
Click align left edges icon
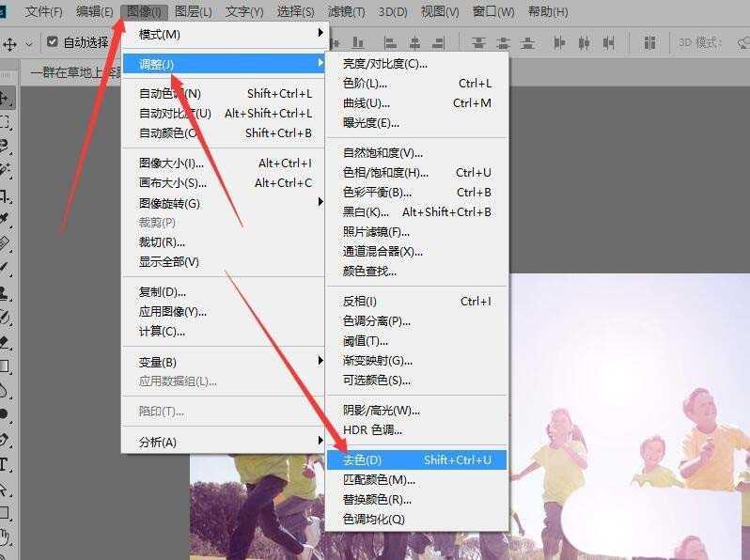click(x=390, y=43)
